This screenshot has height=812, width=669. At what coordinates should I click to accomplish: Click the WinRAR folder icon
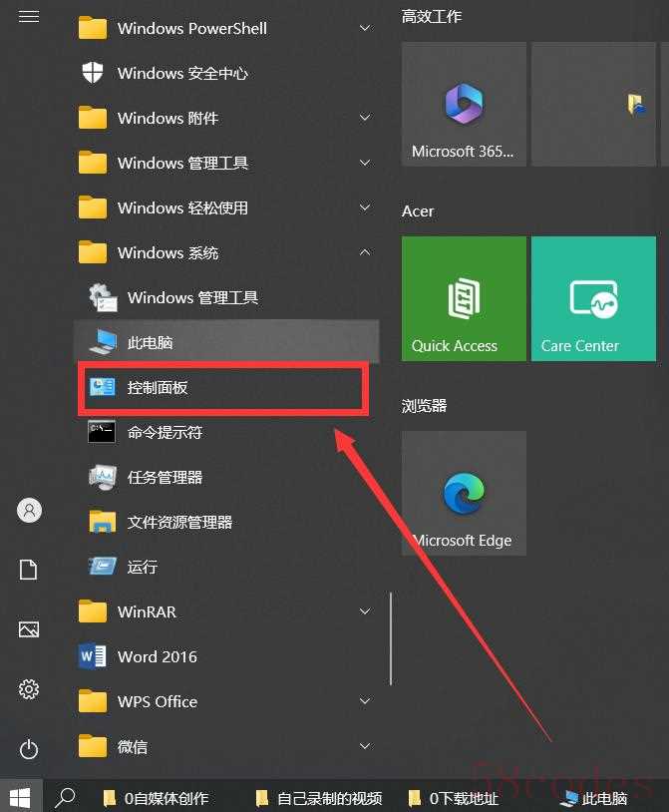click(93, 611)
